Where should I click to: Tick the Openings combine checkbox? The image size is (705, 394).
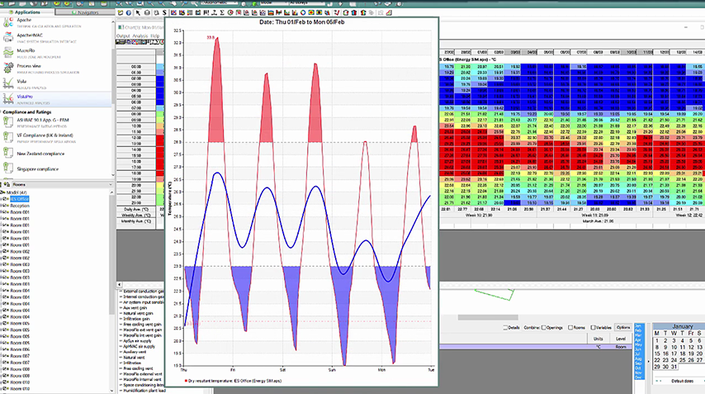click(x=544, y=327)
